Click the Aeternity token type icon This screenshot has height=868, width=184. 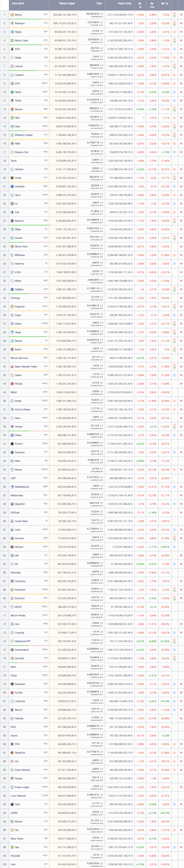[x=174, y=264]
